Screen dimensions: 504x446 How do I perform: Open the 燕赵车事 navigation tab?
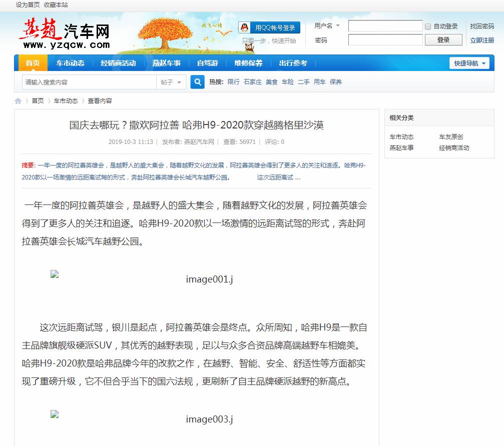tap(166, 63)
